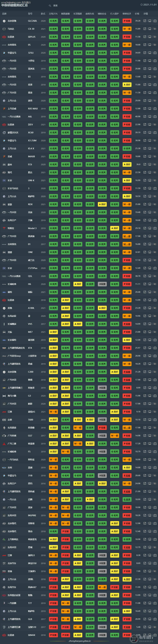
Task: Click the 主驾25% column header
Action: [x=53, y=14]
